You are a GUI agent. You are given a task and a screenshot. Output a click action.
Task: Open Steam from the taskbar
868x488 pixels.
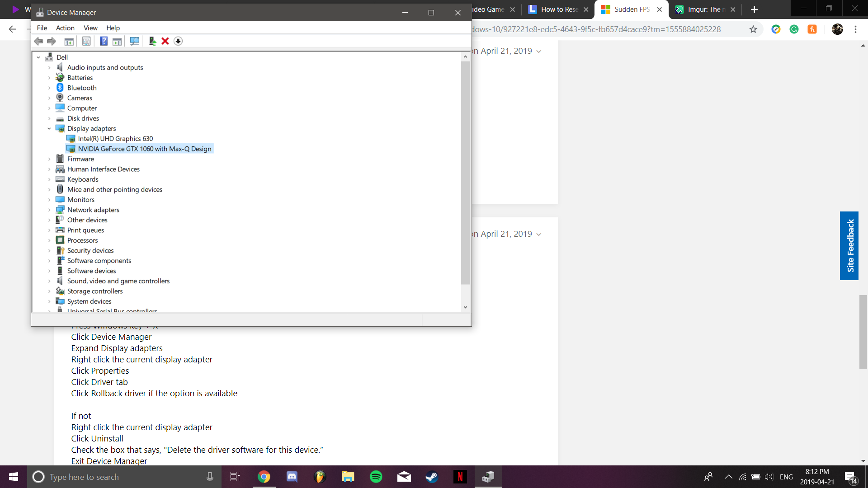(x=432, y=477)
